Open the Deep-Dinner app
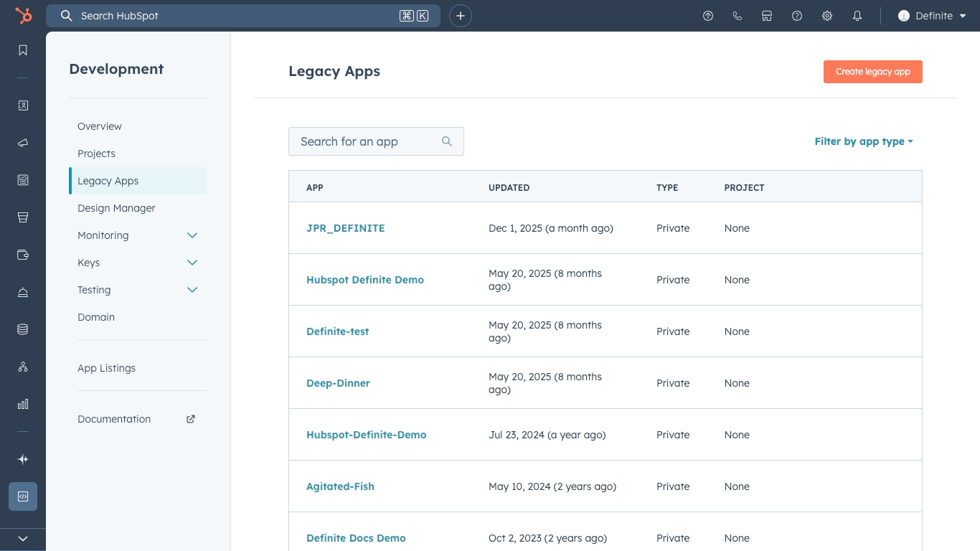Screen dimensions: 980x551 [x=338, y=383]
